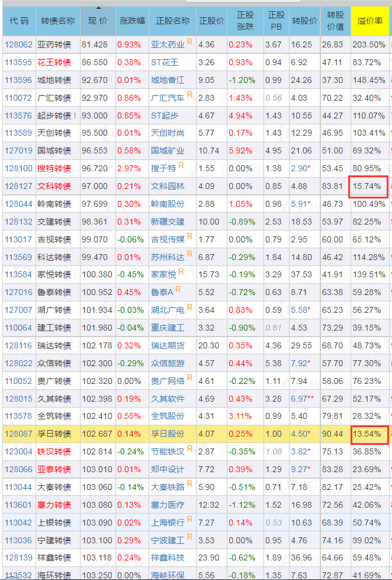
Task: Click the R icon beside 贵广网络
Action: 189,378
